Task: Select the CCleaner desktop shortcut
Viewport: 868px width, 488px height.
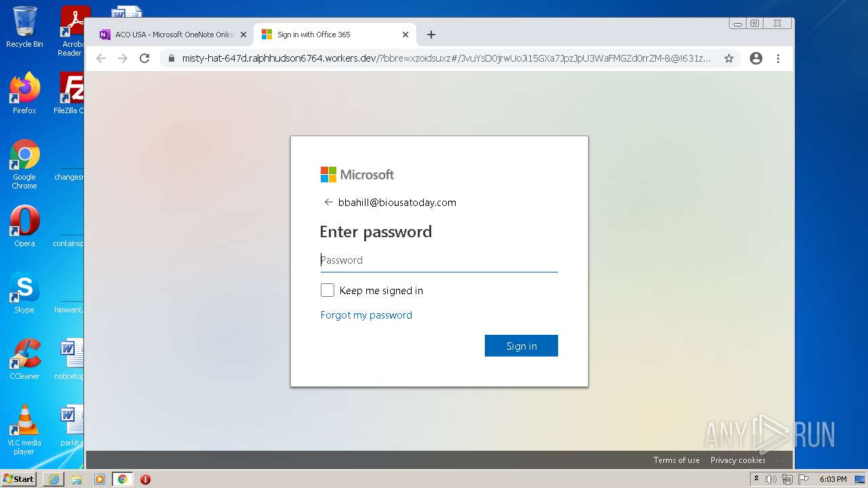Action: tap(24, 359)
